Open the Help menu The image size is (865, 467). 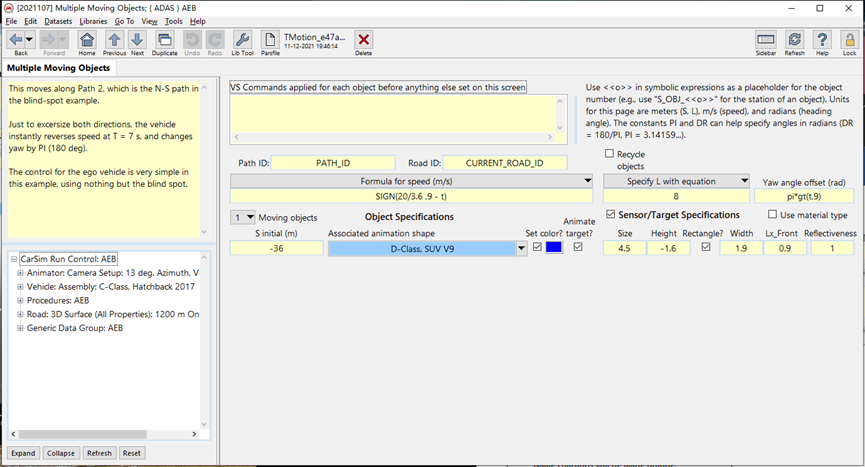[x=197, y=21]
